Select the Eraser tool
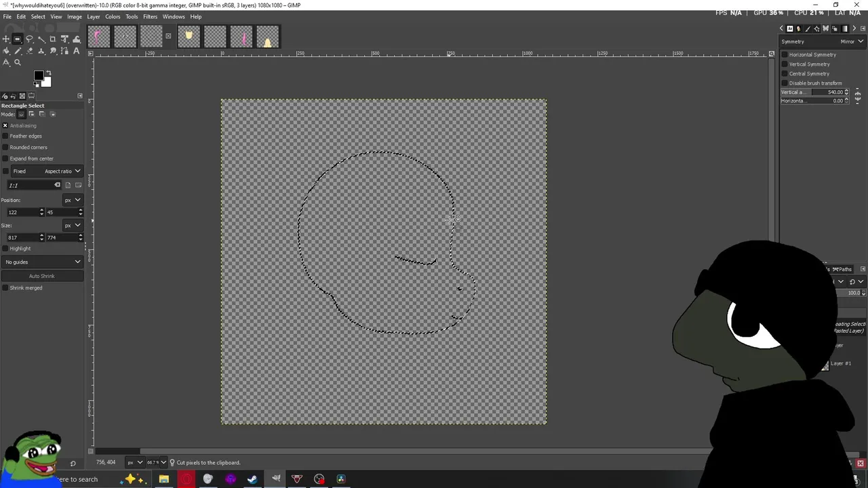 [x=29, y=51]
